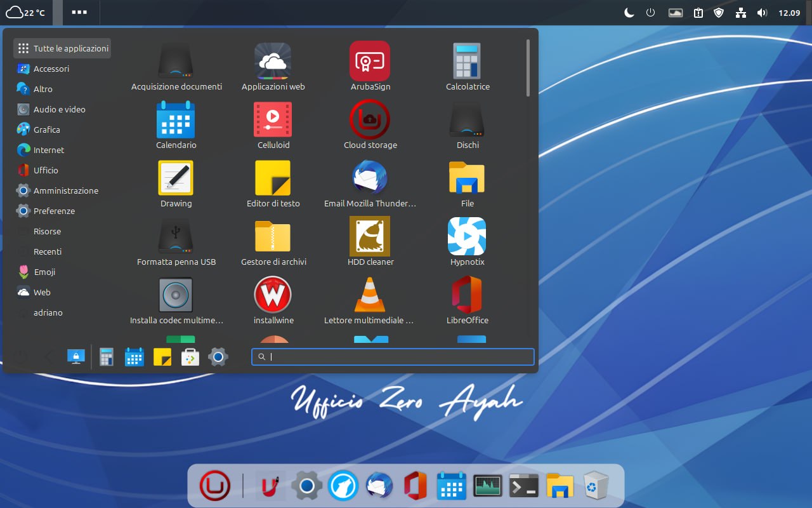Show the Risorse places list
Image resolution: width=812 pixels, height=508 pixels.
(x=62, y=231)
